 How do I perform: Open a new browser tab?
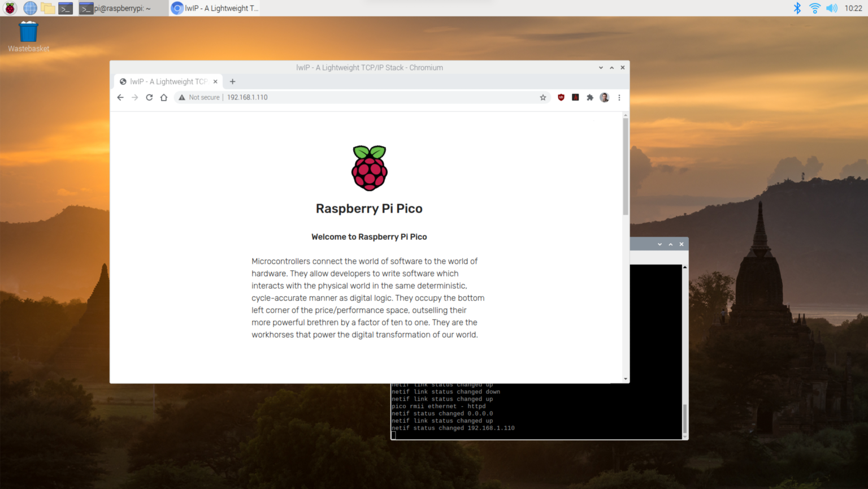pos(232,81)
